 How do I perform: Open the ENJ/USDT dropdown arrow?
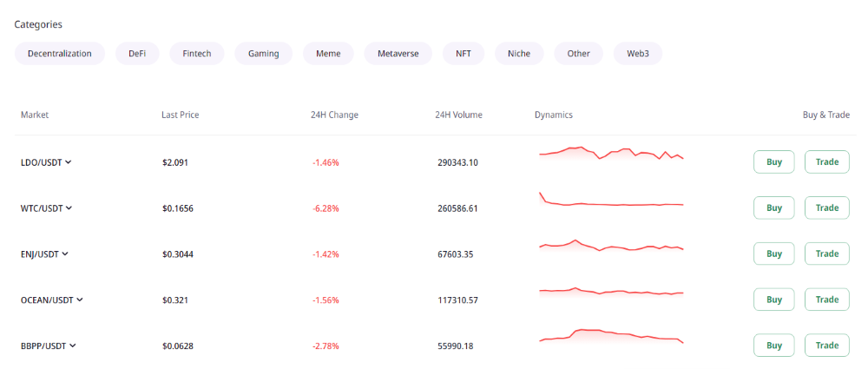tap(65, 254)
